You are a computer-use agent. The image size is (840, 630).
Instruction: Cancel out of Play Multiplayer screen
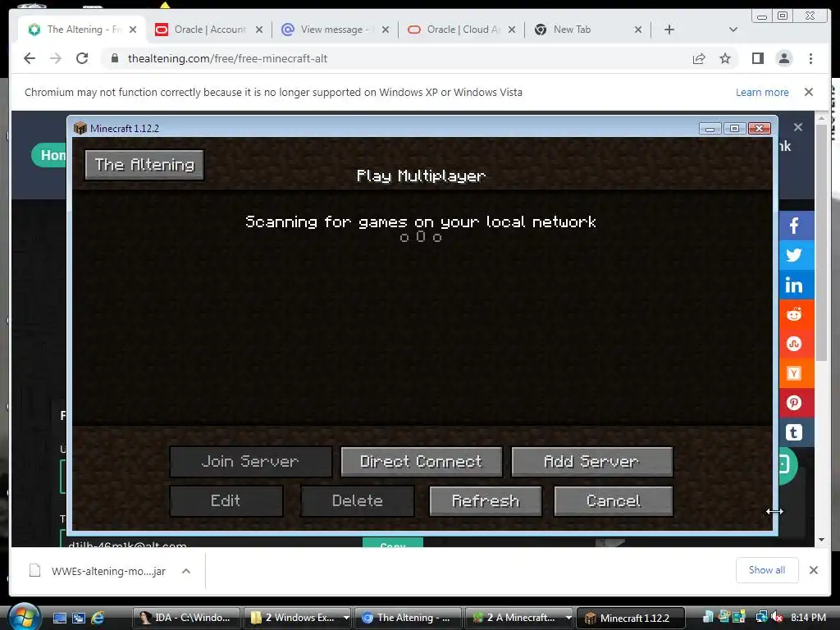pyautogui.click(x=614, y=501)
